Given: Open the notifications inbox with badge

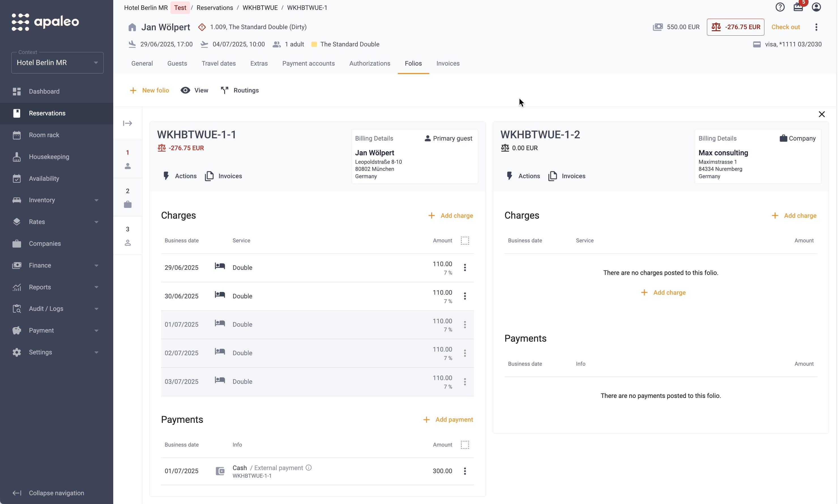Looking at the screenshot, I should point(798,7).
